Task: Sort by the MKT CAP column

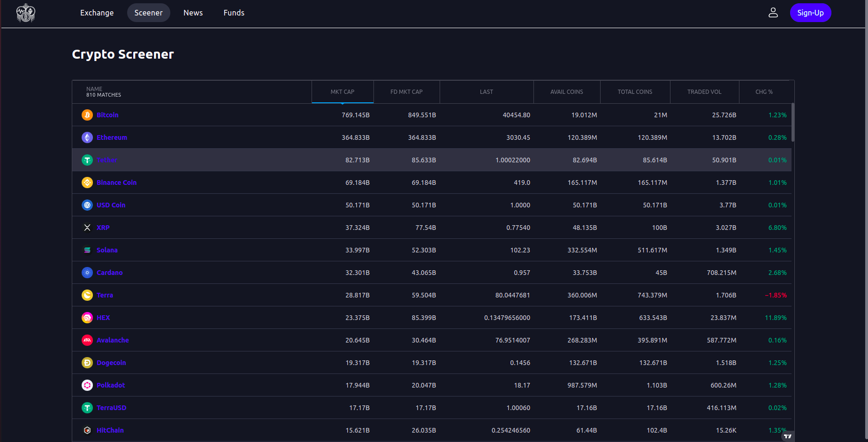Action: [343, 92]
